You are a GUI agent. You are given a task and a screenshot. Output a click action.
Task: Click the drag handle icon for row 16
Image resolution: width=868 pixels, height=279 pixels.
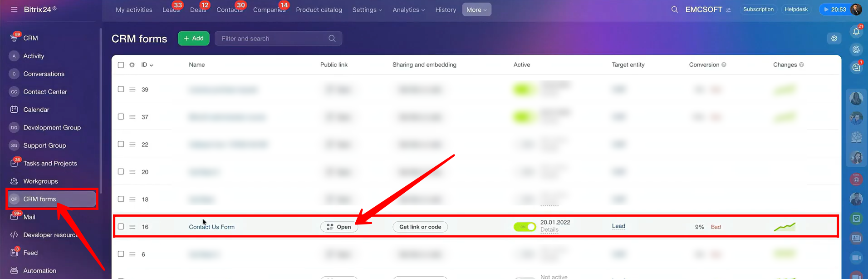pyautogui.click(x=132, y=227)
